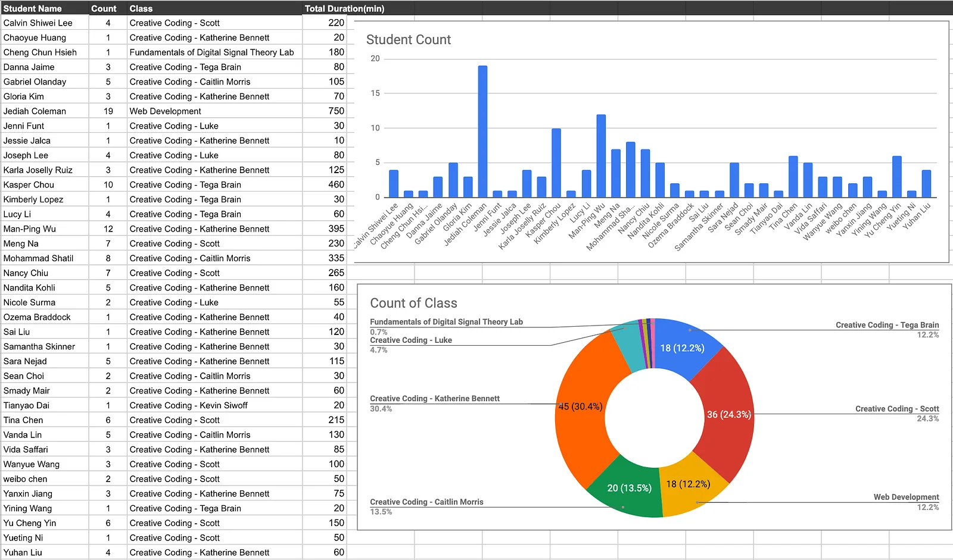The image size is (953, 560).
Task: Click the duration cell showing 460
Action: click(x=325, y=185)
